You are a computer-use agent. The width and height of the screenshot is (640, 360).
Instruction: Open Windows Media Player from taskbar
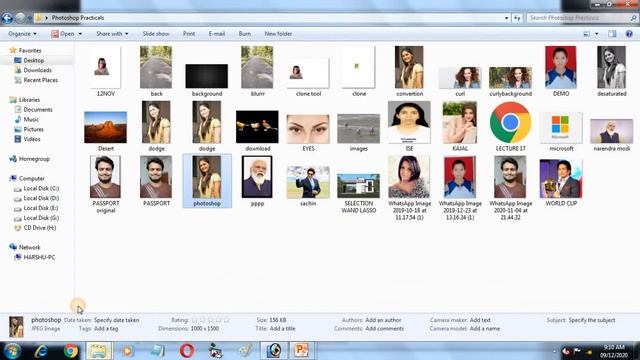tap(127, 351)
